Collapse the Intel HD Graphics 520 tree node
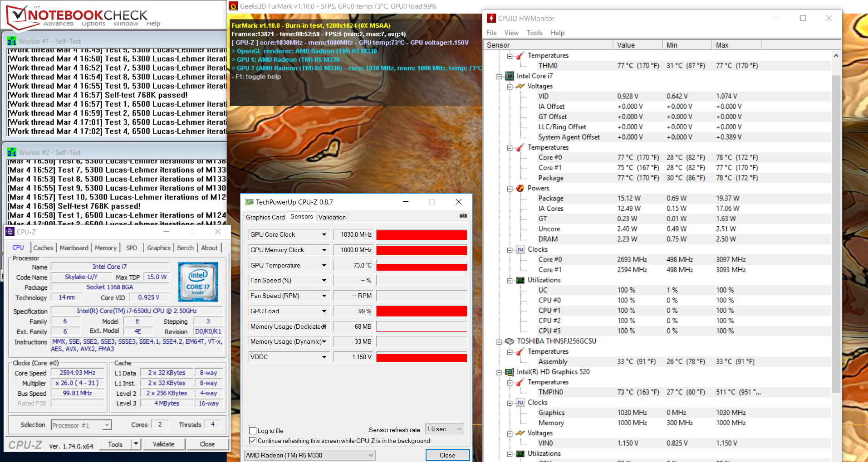Image resolution: width=868 pixels, height=462 pixels. click(499, 372)
